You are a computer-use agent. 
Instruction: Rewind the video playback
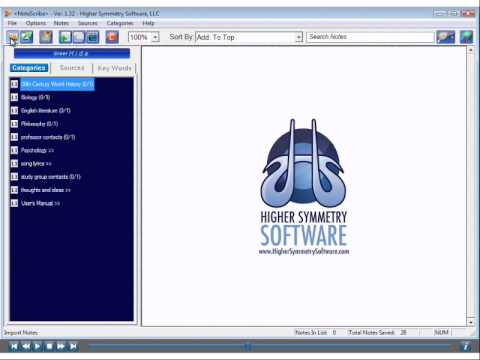click(26, 346)
